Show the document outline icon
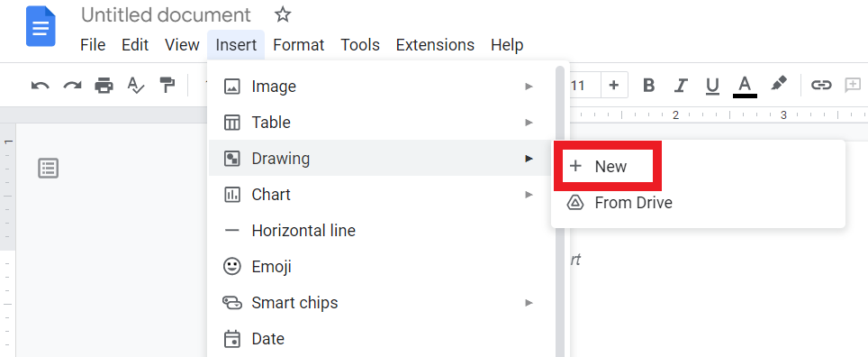The width and height of the screenshot is (868, 357). click(48, 168)
